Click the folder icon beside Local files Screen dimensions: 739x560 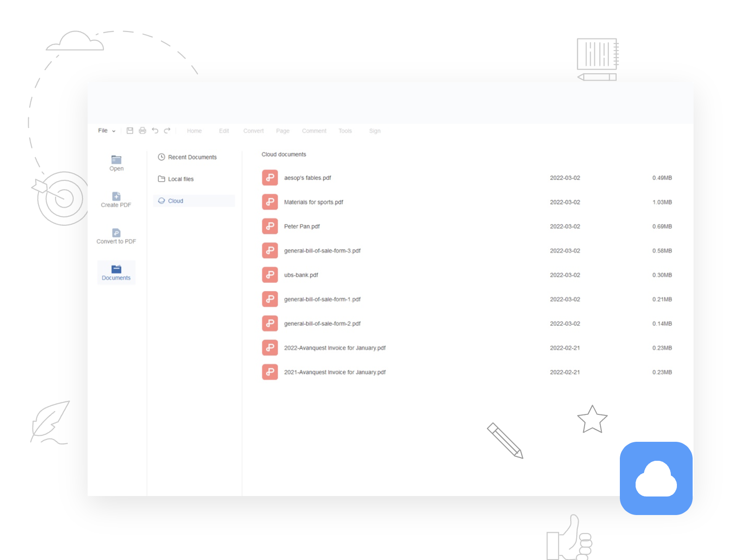161,179
